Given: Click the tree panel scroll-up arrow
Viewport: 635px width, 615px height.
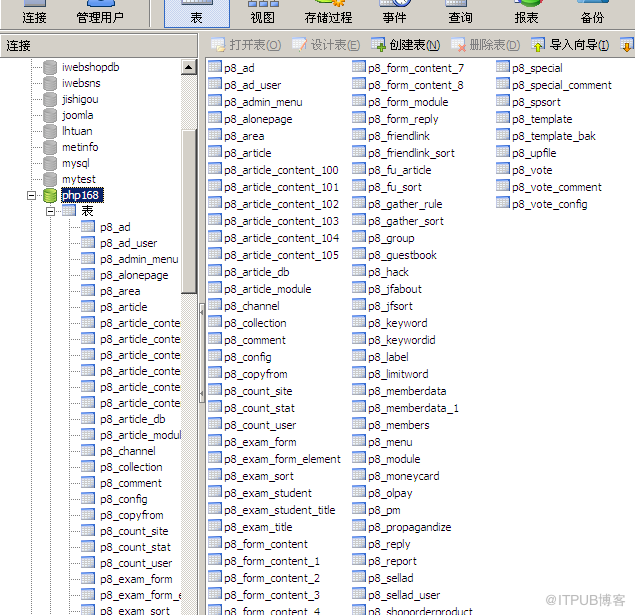Looking at the screenshot, I should 189,67.
